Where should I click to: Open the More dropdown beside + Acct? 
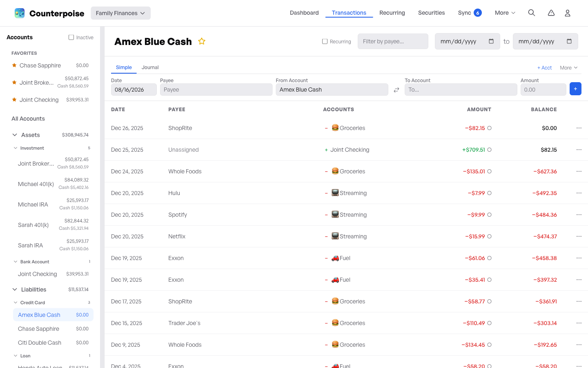569,68
